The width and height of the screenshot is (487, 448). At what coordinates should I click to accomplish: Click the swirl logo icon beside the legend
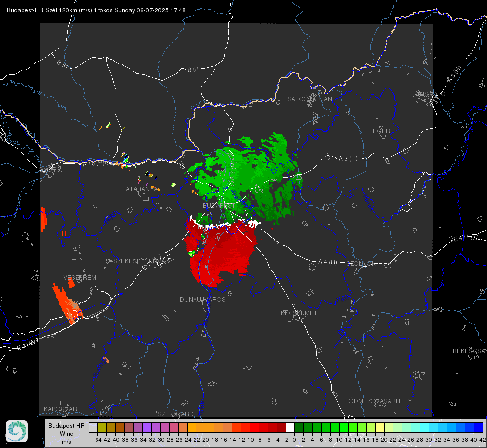(x=17, y=431)
